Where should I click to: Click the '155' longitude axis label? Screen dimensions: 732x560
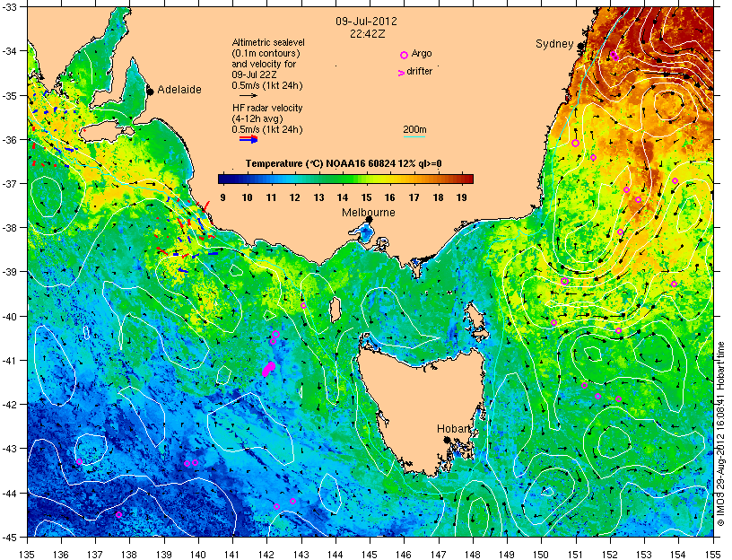[x=713, y=555]
